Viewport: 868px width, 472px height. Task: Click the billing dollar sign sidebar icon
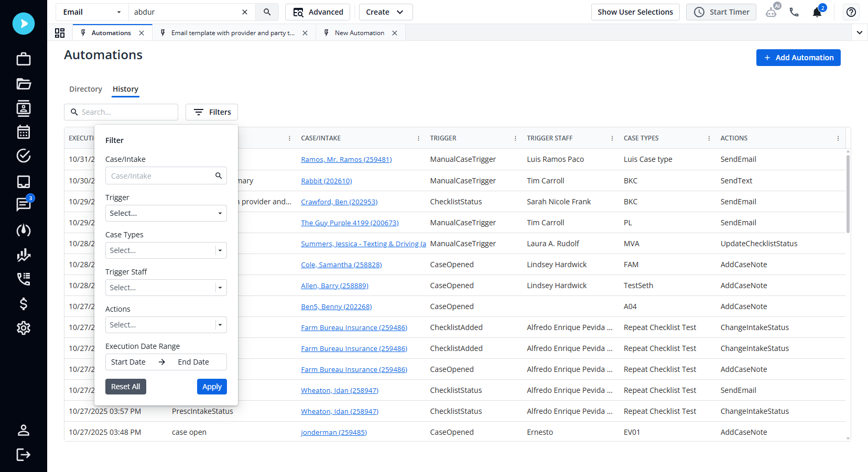[24, 304]
